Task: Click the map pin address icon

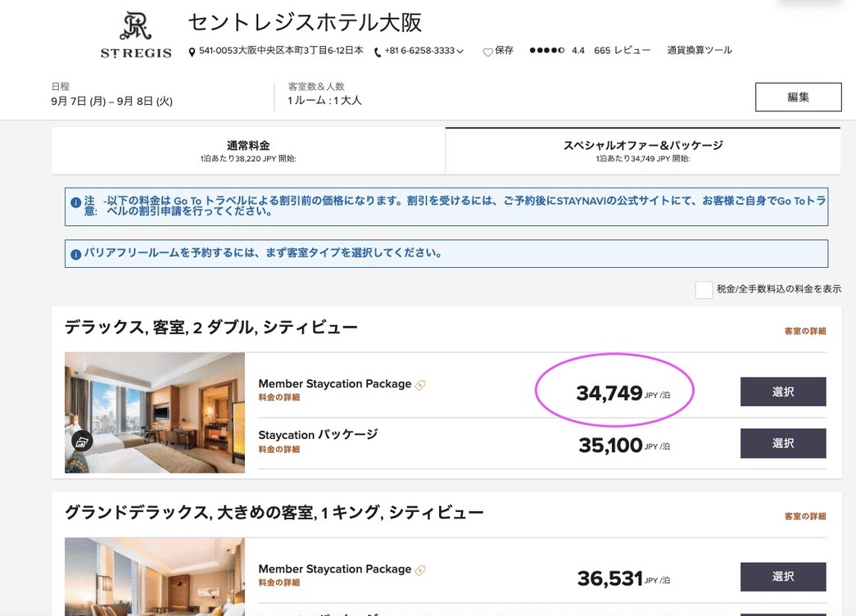Action: 192,52
